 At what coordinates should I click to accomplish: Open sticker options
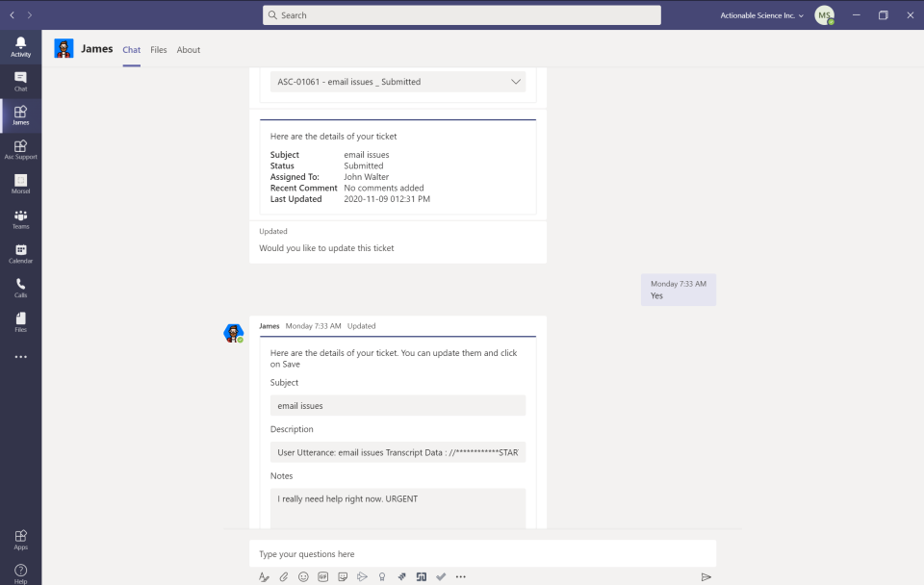pos(343,576)
